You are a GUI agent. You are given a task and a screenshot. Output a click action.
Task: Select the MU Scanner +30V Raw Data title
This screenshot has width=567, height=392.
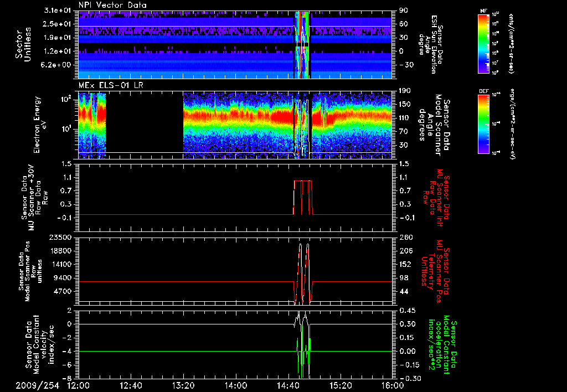pos(35,198)
